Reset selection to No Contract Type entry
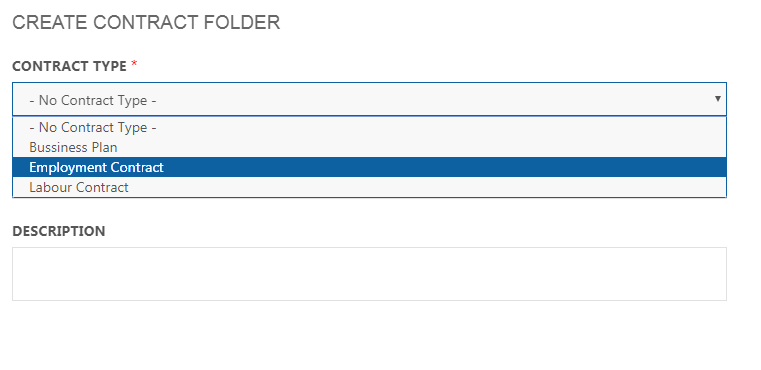This screenshot has height=370, width=761. (x=369, y=127)
